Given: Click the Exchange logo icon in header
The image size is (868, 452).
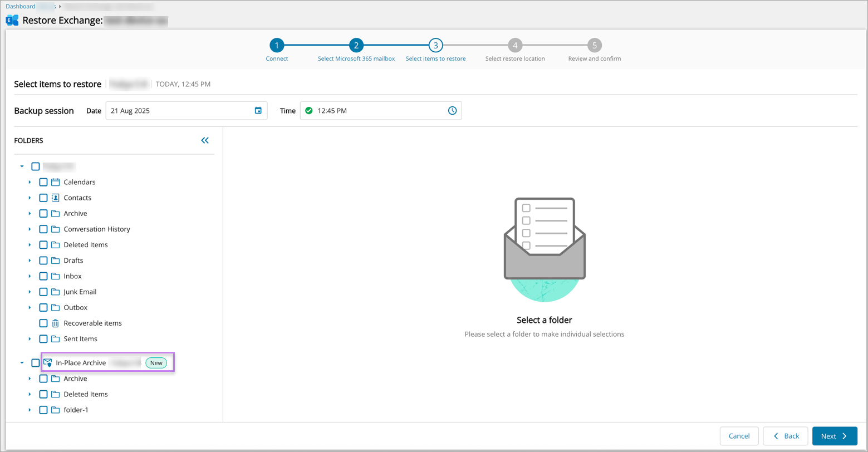Looking at the screenshot, I should click(x=12, y=21).
